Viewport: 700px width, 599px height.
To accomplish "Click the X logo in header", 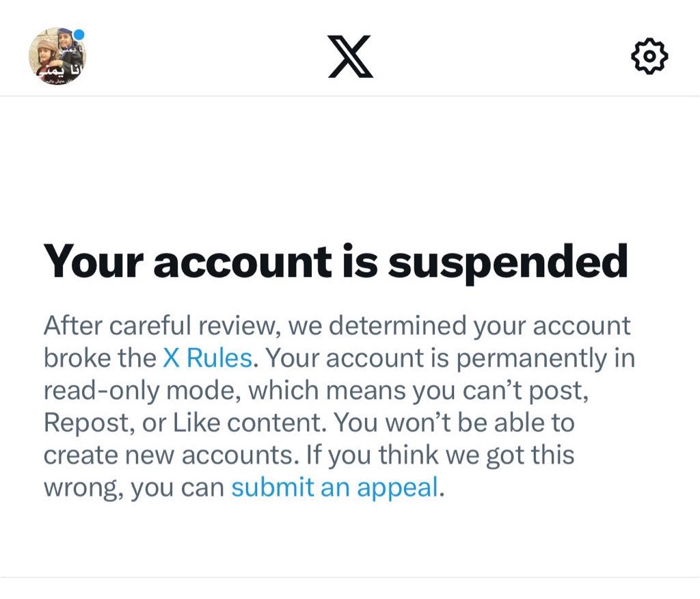I will coord(351,56).
